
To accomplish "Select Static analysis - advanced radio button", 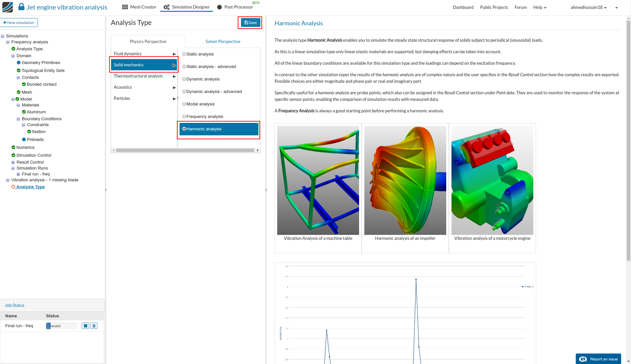I will click(184, 67).
